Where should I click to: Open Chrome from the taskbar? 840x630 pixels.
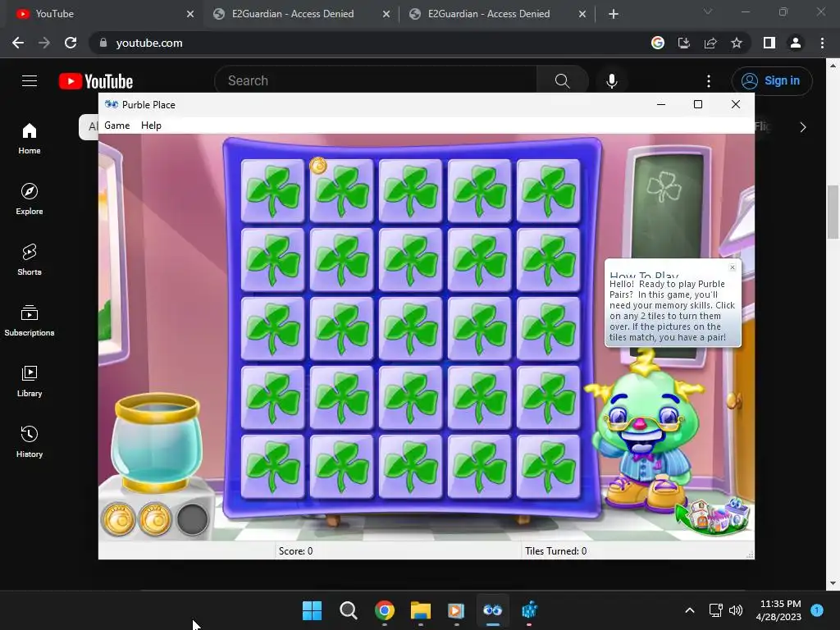pyautogui.click(x=384, y=610)
